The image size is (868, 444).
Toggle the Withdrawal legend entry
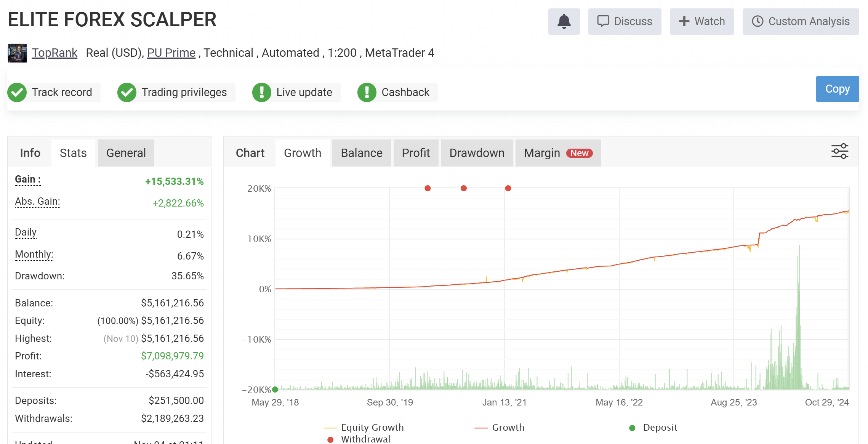click(365, 439)
